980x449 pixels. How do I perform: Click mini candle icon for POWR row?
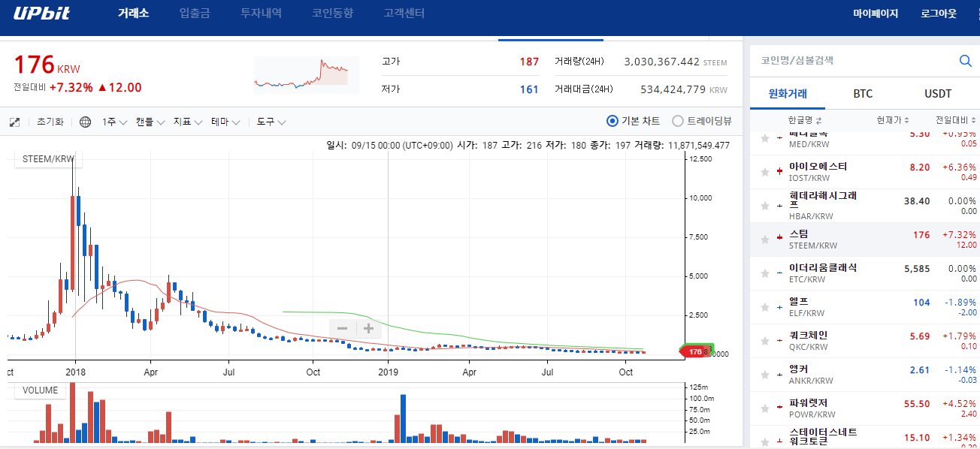pyautogui.click(x=779, y=408)
